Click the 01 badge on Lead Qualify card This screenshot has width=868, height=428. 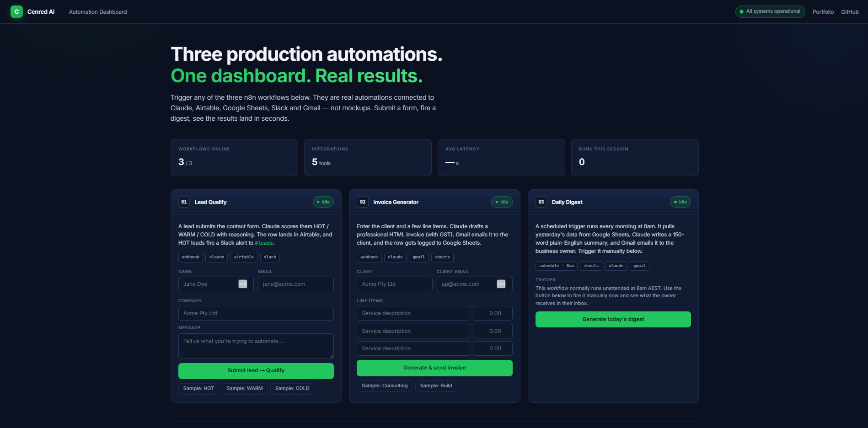click(184, 202)
